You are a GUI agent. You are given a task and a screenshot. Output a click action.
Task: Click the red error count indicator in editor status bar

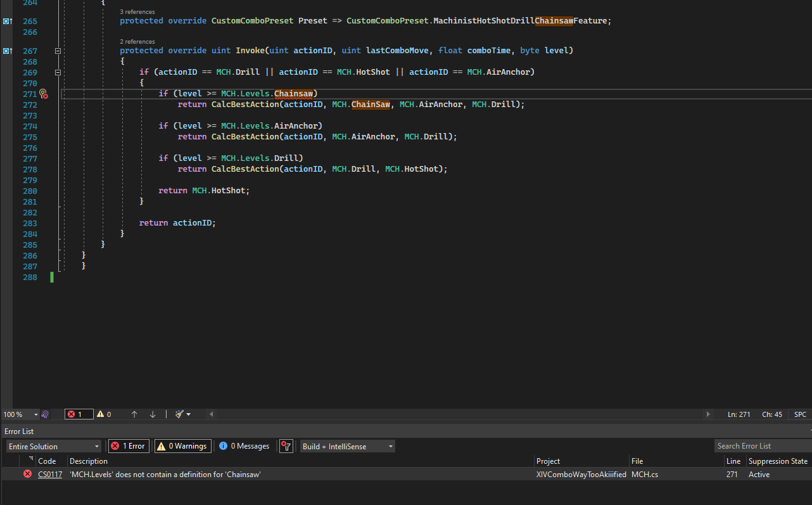(79, 414)
